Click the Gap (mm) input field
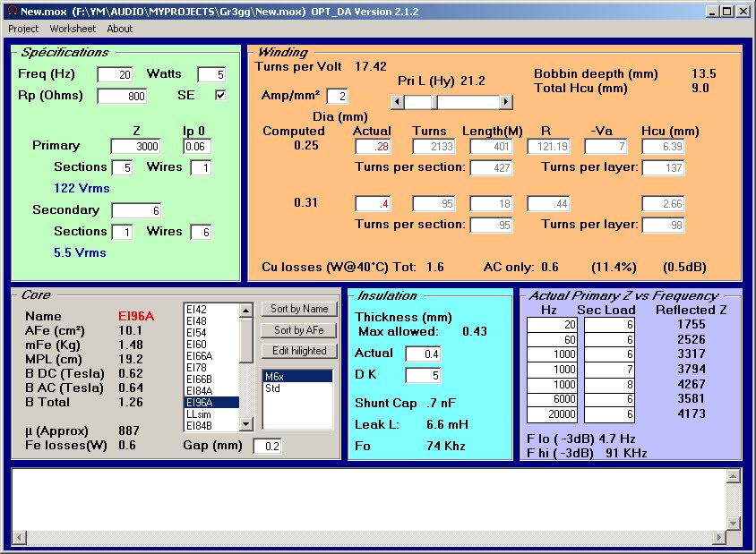Image resolution: width=756 pixels, height=554 pixels. click(267, 446)
